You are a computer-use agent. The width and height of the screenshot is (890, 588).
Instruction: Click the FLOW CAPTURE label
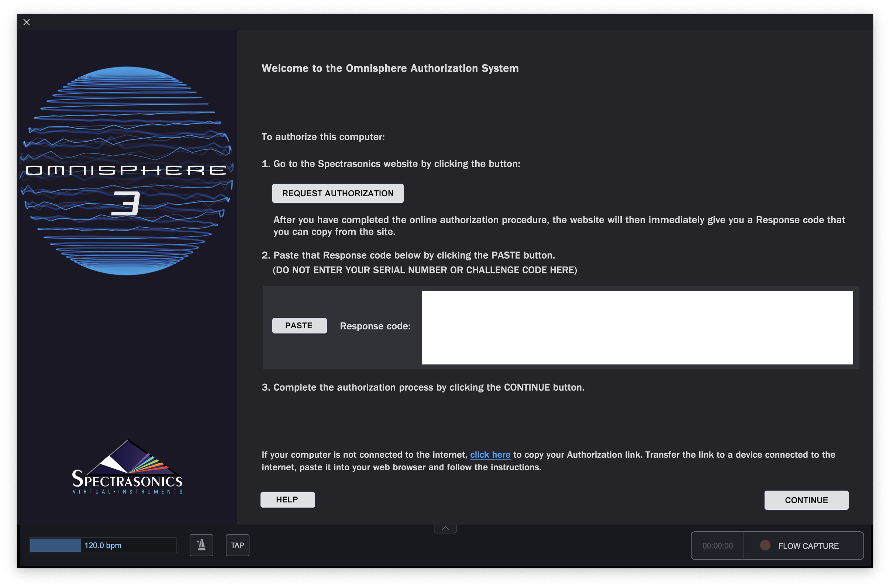point(808,546)
